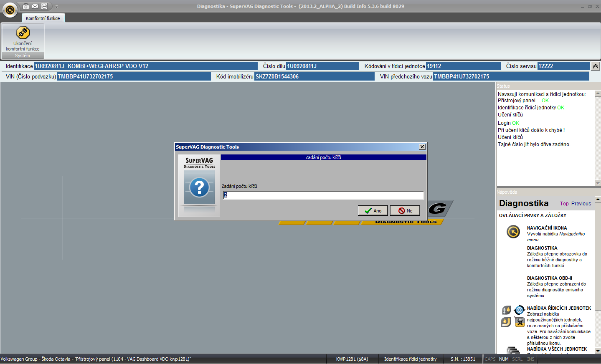Click the yellow arrow unit icon in help

(506, 322)
